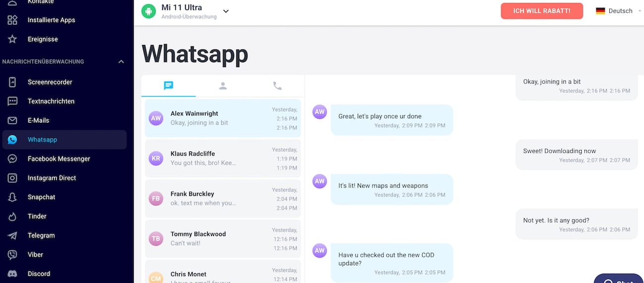Click Frank Burckley's FB avatar
Image resolution: width=644 pixels, height=283 pixels.
point(156,198)
